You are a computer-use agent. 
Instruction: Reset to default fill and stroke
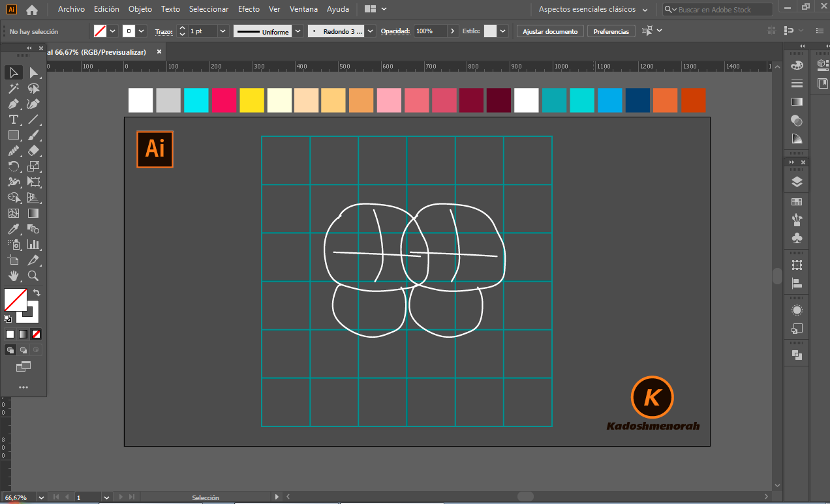coord(8,319)
